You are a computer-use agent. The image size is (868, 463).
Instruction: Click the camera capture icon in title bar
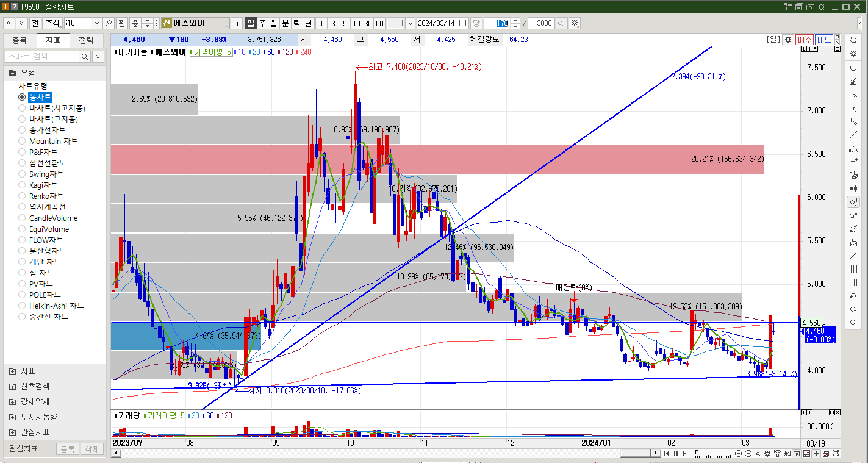tap(810, 7)
